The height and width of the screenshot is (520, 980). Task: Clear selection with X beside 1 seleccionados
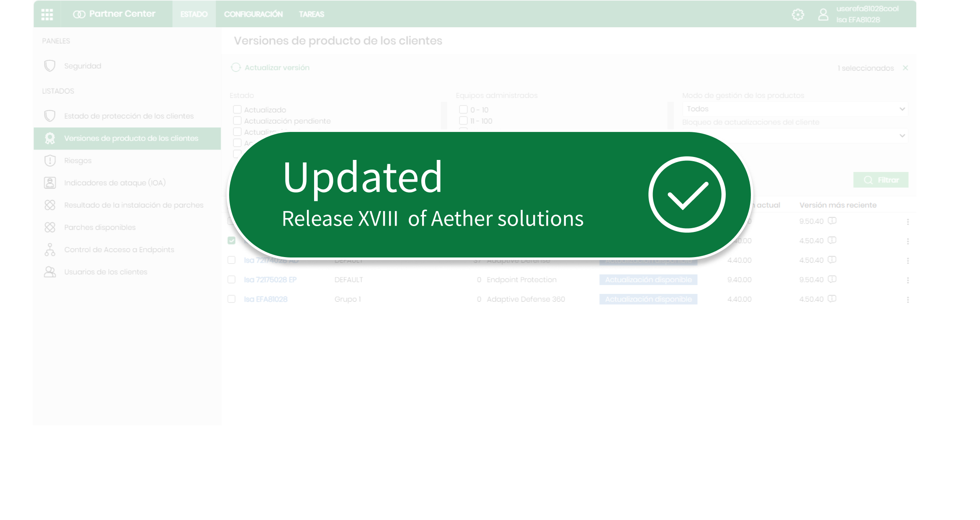[905, 68]
